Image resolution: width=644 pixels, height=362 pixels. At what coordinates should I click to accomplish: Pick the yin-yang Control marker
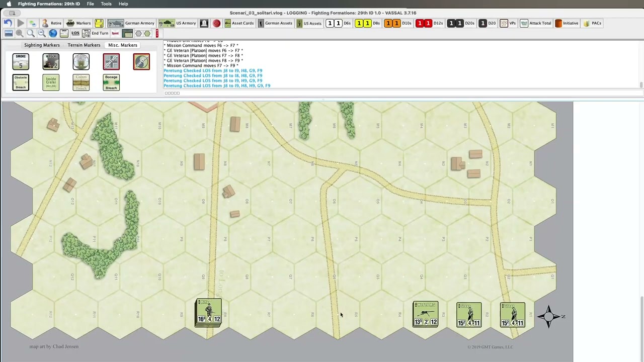click(x=141, y=61)
